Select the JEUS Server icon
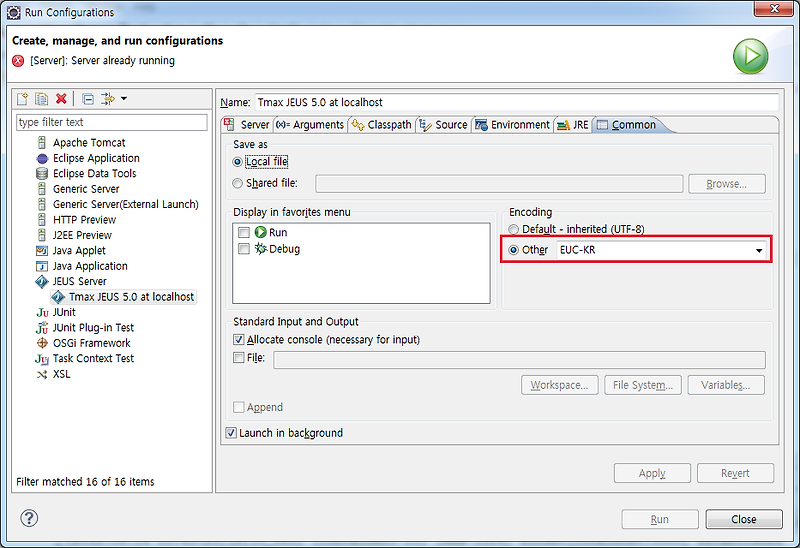Image resolution: width=800 pixels, height=548 pixels. click(x=42, y=282)
